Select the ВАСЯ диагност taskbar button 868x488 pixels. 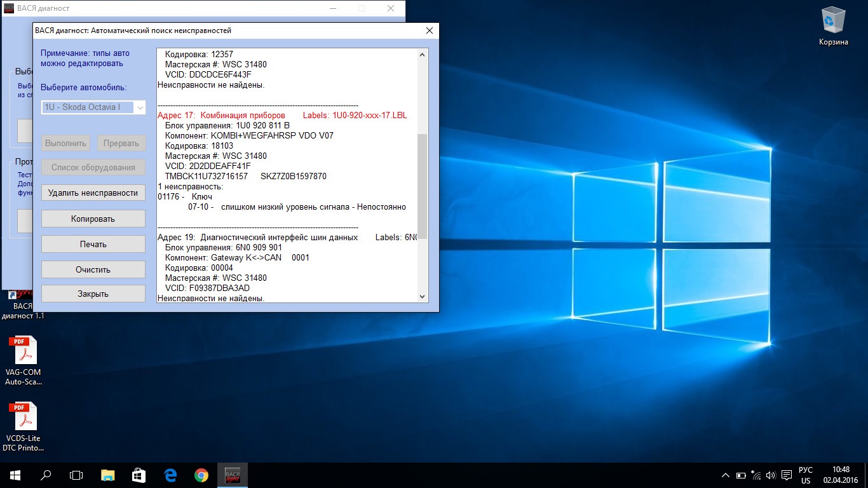(x=232, y=475)
